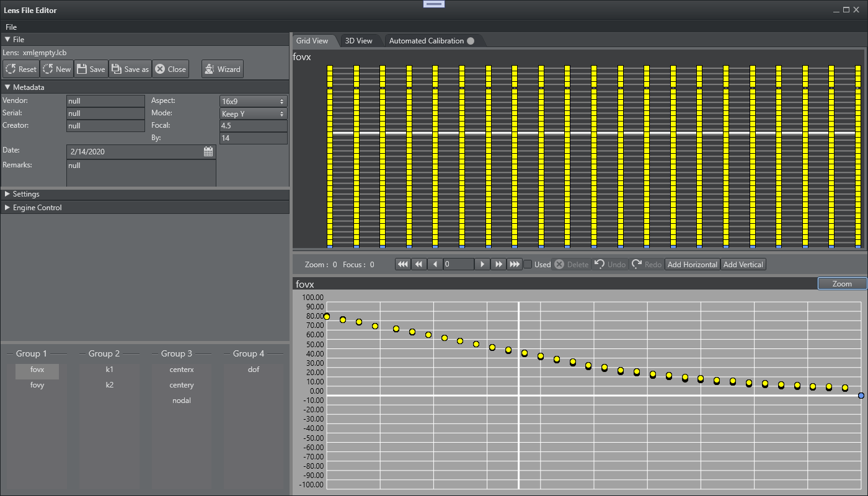Step to the next point arrow
Viewport: 868px width, 496px height.
tap(482, 265)
